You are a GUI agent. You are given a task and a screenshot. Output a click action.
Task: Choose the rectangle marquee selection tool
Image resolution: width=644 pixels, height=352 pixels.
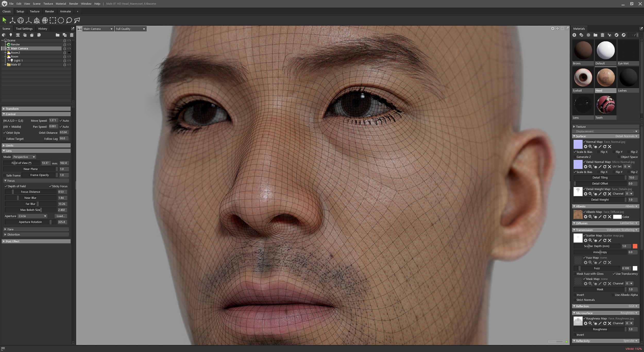(53, 20)
